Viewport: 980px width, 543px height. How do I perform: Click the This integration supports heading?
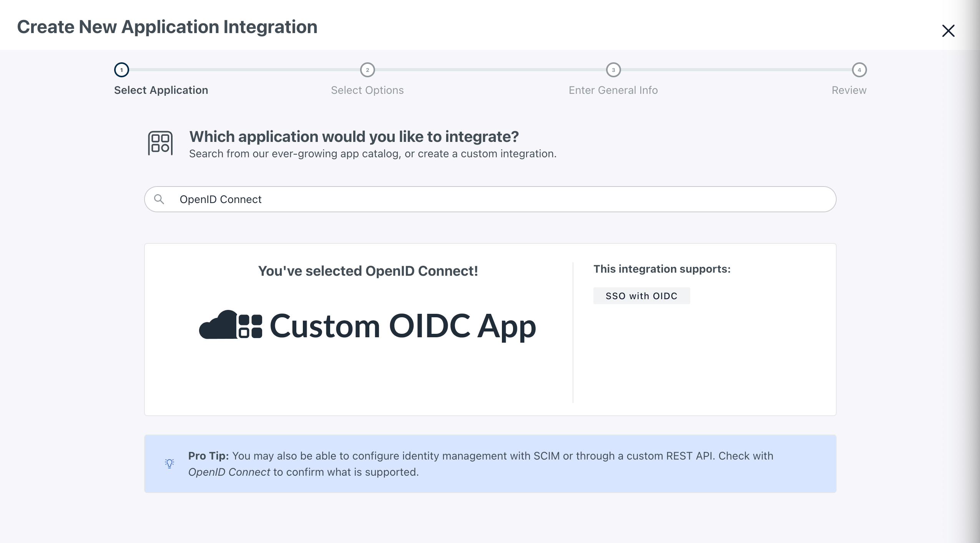(x=661, y=269)
